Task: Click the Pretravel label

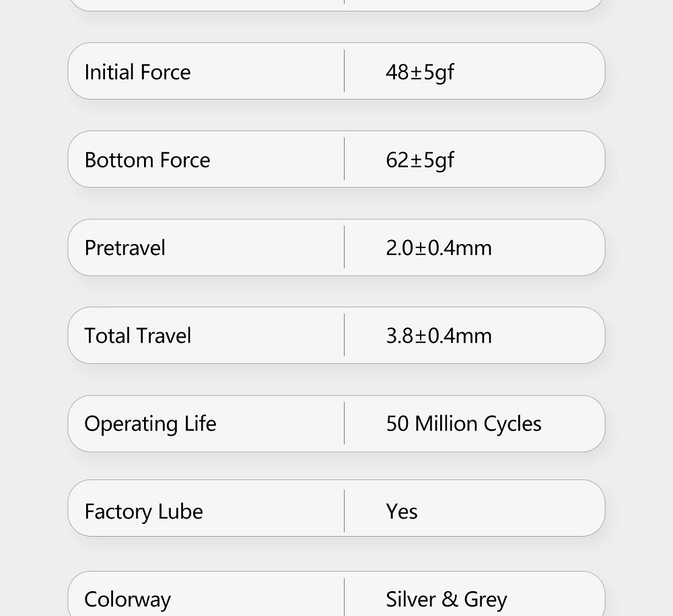Action: pos(125,248)
